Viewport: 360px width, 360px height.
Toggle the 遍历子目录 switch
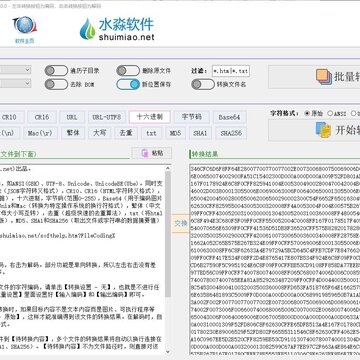coord(56,71)
